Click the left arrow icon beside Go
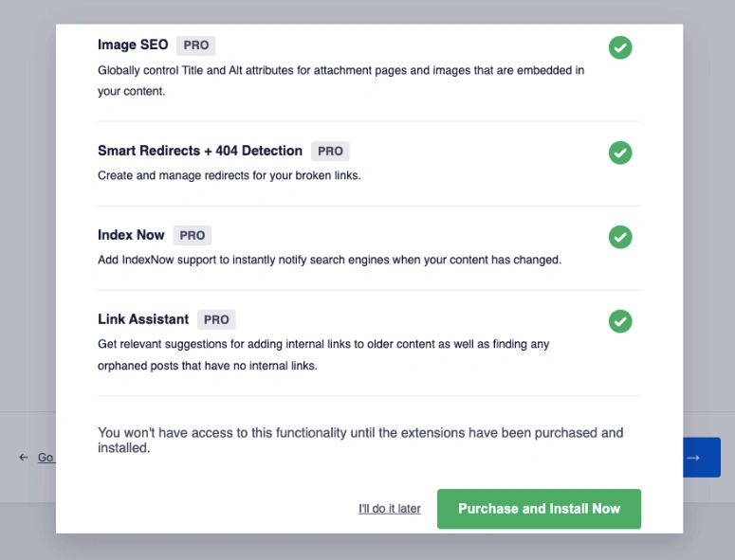The height and width of the screenshot is (560, 735). (x=24, y=458)
